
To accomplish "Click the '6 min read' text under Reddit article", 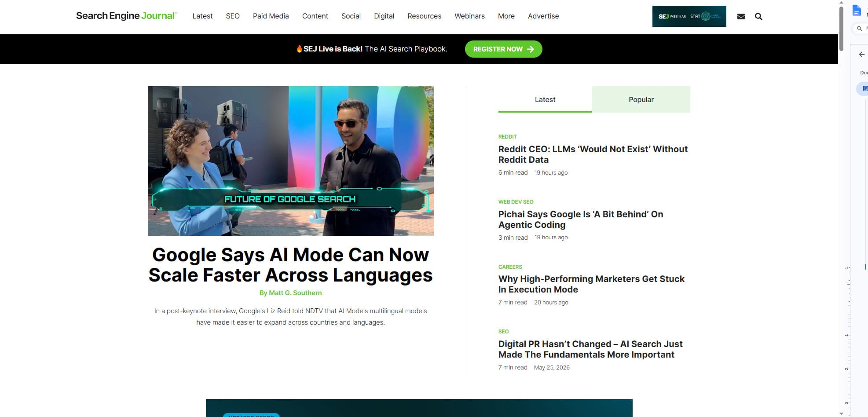I will (513, 172).
